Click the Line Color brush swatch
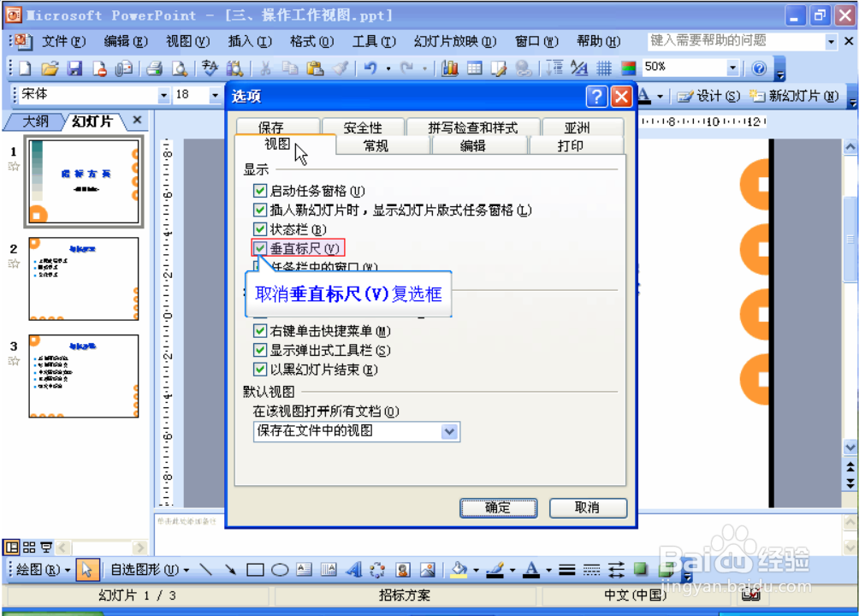The width and height of the screenshot is (859, 616). [495, 570]
